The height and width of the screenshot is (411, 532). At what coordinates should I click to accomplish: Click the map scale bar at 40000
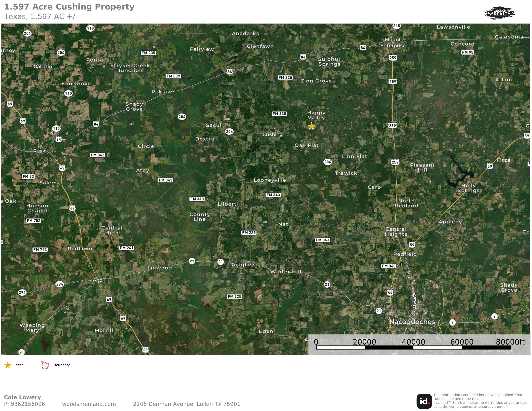pos(413,342)
